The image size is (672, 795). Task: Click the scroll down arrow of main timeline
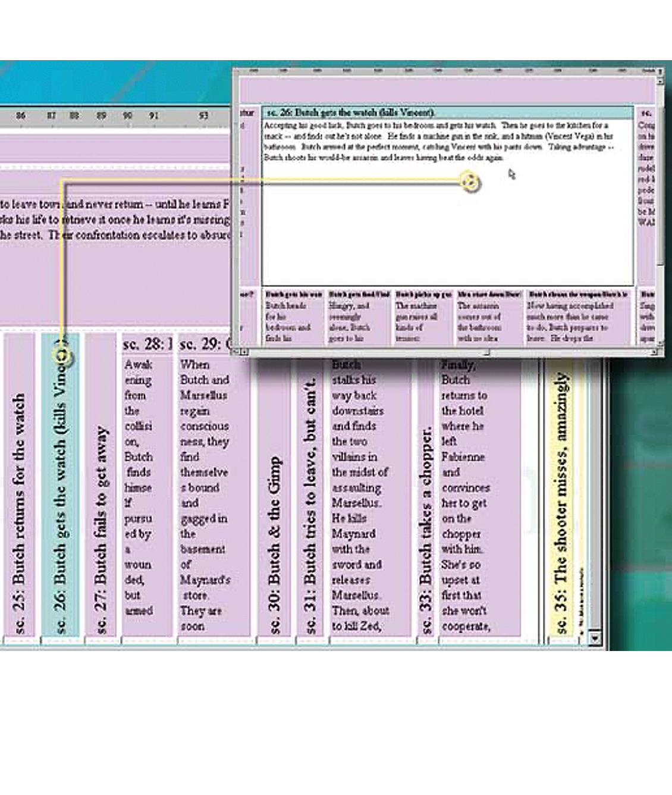594,638
